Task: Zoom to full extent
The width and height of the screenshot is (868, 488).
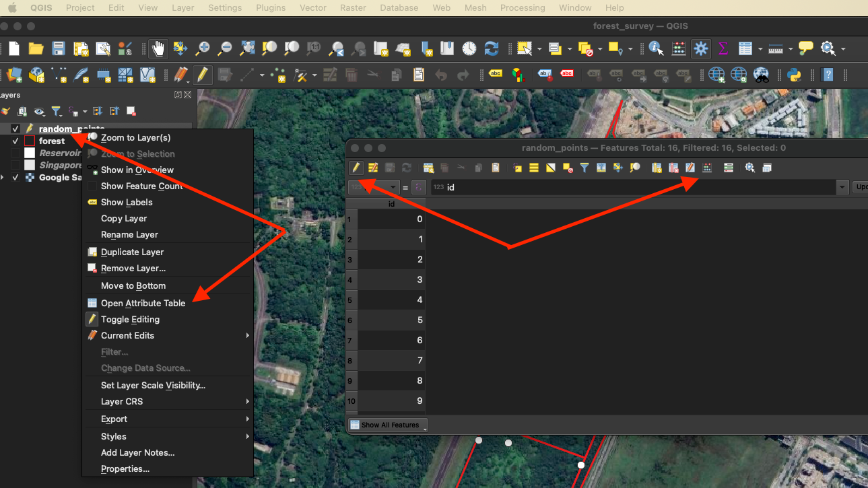Action: 247,48
